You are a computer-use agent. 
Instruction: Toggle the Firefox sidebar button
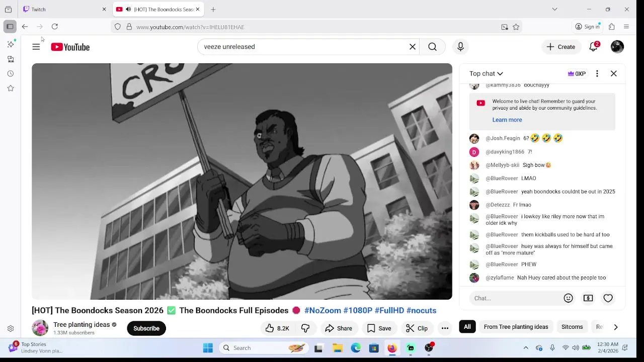[x=10, y=27]
